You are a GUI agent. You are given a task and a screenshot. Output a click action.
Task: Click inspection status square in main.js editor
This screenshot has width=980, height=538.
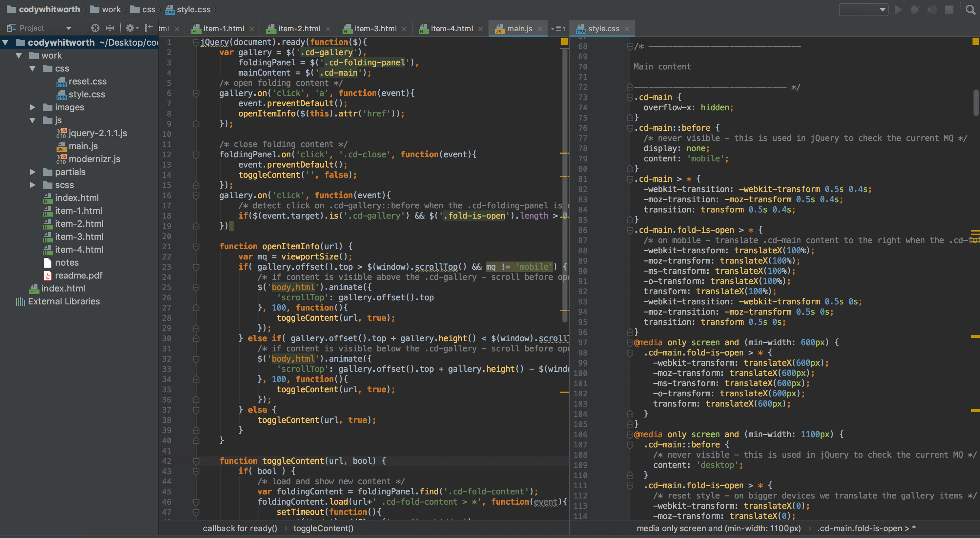[x=565, y=42]
